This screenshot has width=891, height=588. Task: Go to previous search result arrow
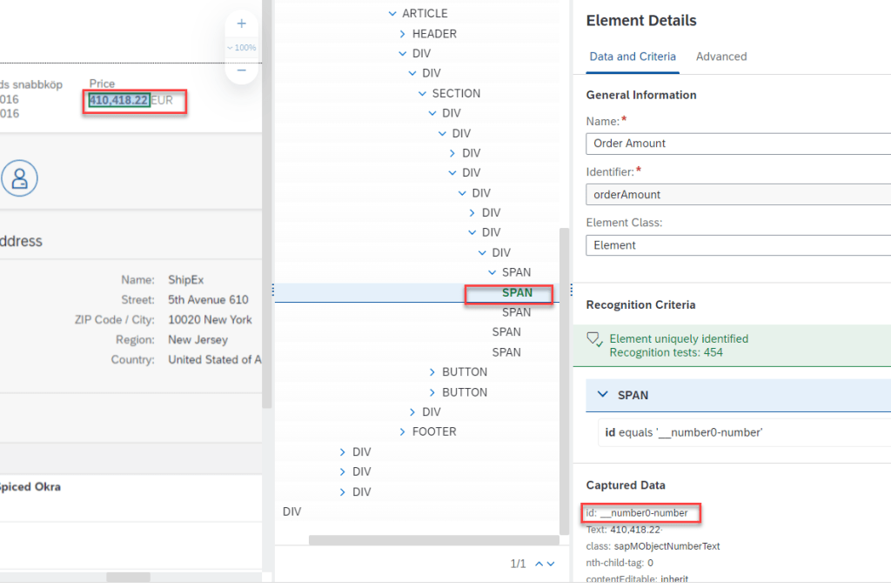point(539,565)
